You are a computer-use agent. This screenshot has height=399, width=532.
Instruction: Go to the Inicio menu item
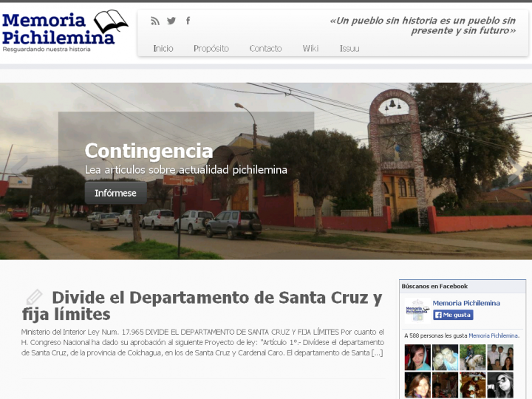(163, 48)
